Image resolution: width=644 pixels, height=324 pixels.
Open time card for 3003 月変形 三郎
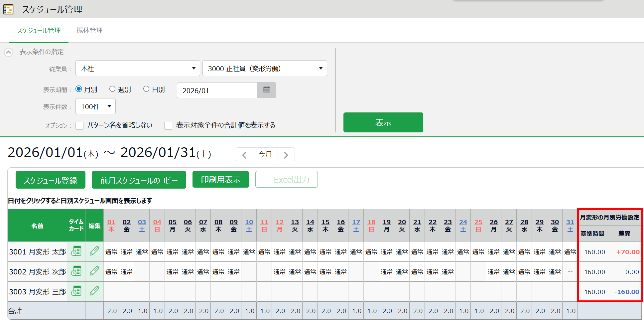pos(76,291)
